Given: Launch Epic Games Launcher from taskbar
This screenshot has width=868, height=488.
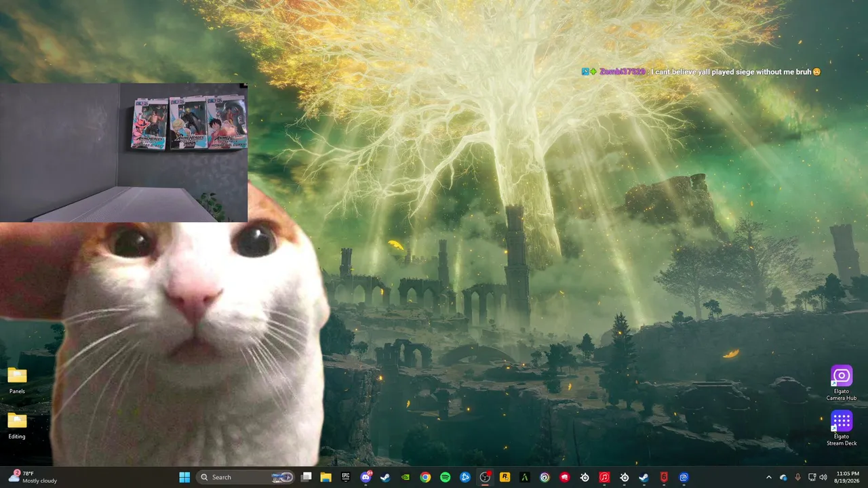Looking at the screenshot, I should coord(346,477).
